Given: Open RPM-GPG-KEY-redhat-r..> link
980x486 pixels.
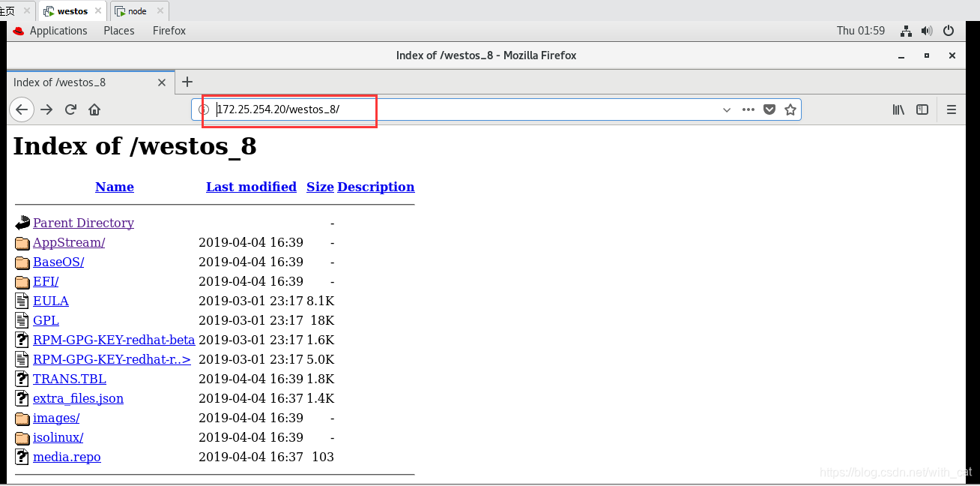Looking at the screenshot, I should pyautogui.click(x=112, y=359).
